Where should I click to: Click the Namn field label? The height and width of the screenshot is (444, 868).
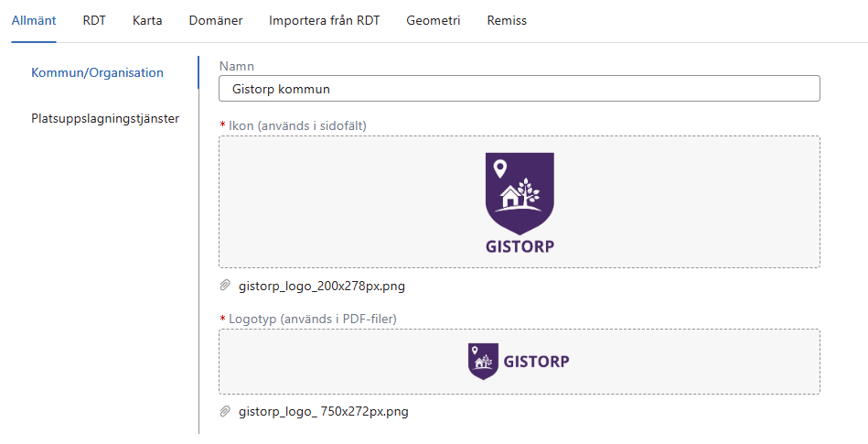pyautogui.click(x=237, y=66)
